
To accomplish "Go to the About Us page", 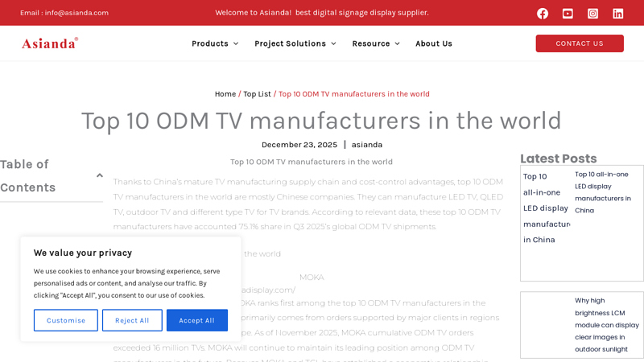I will pos(434,43).
